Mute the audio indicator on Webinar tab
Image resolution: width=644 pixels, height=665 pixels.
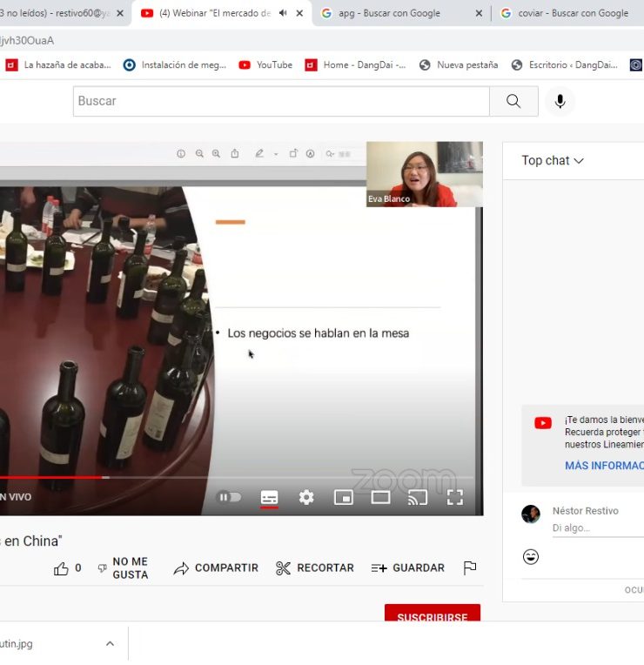point(283,13)
